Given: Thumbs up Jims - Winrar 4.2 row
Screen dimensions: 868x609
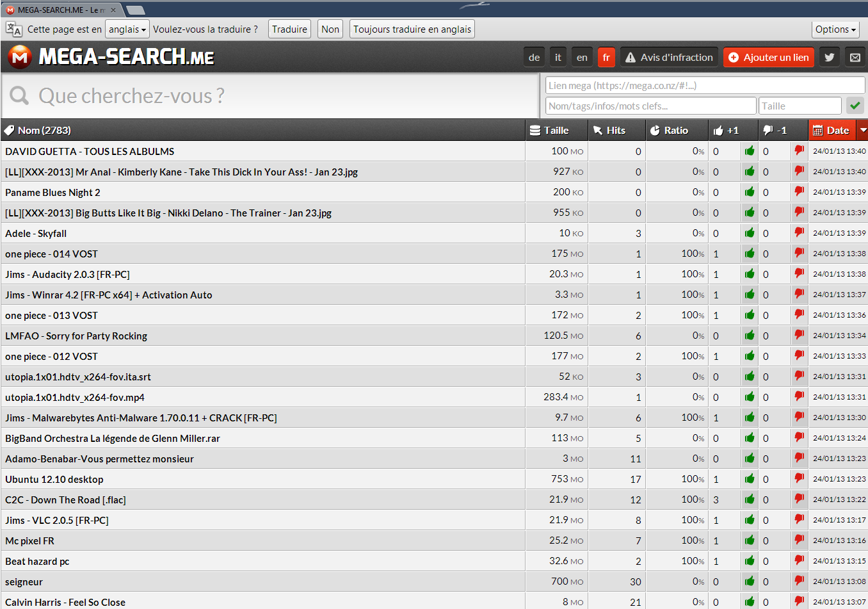Looking at the screenshot, I should click(750, 295).
